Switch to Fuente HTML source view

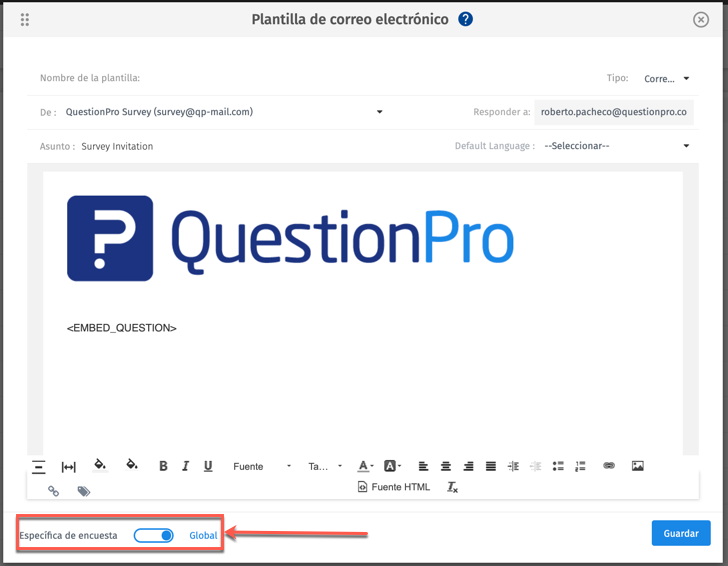[394, 487]
